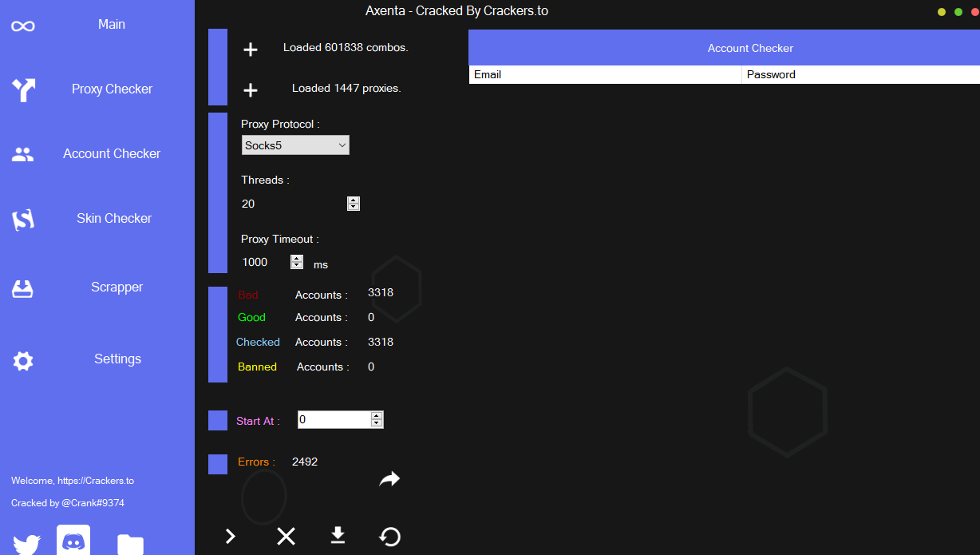Click the blue "Account Checker" panel header
Viewport: 980px width, 555px height.
[x=724, y=48]
